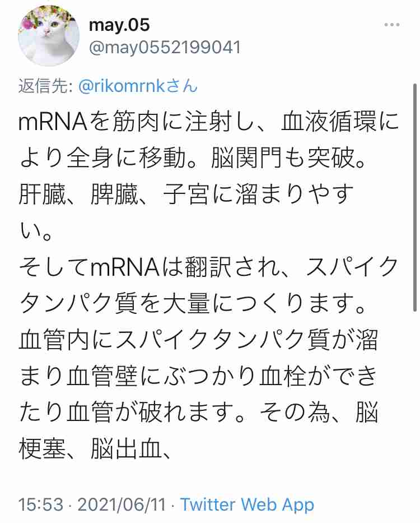Open the Twitter Web App source link
The width and height of the screenshot is (420, 523).
point(247,505)
